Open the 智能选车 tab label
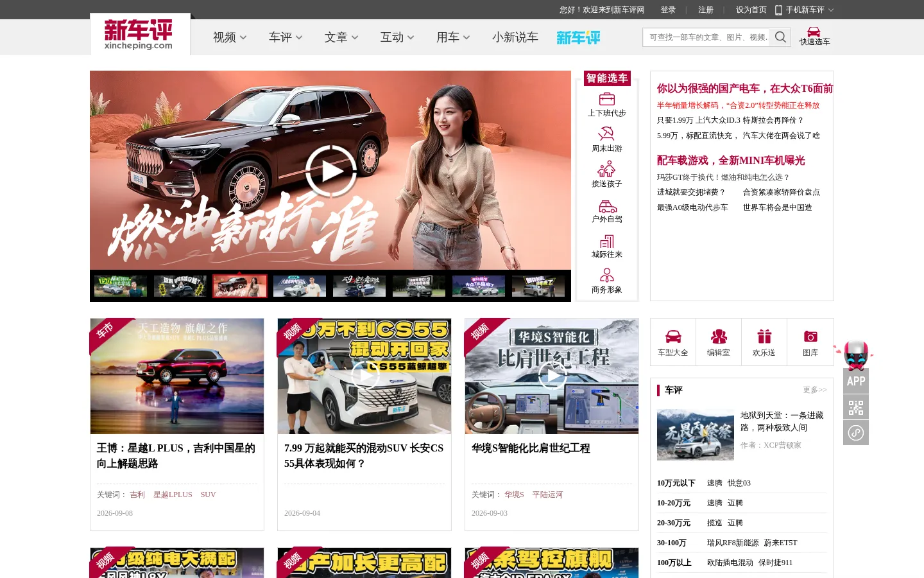924x578 pixels. [607, 78]
